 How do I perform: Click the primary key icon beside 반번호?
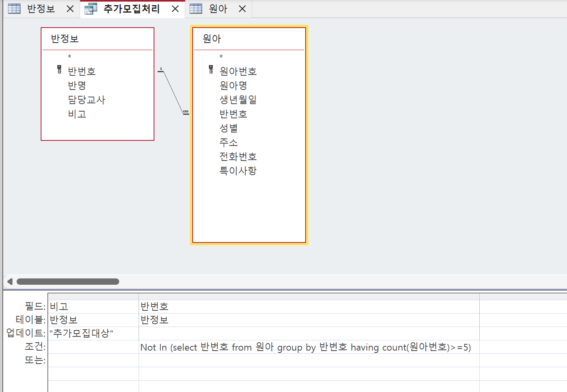59,70
